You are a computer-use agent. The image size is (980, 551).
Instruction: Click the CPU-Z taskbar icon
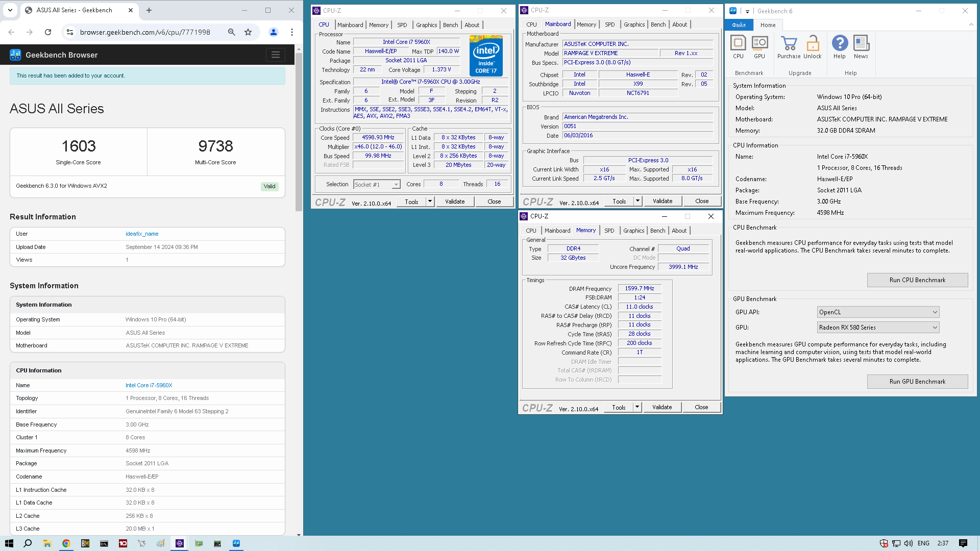[179, 543]
